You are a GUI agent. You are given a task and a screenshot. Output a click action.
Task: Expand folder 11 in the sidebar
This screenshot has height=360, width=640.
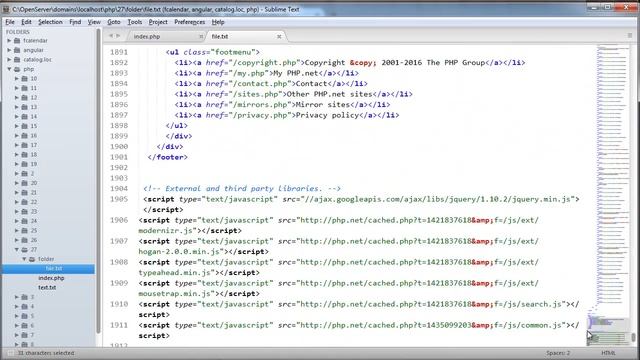[17, 88]
